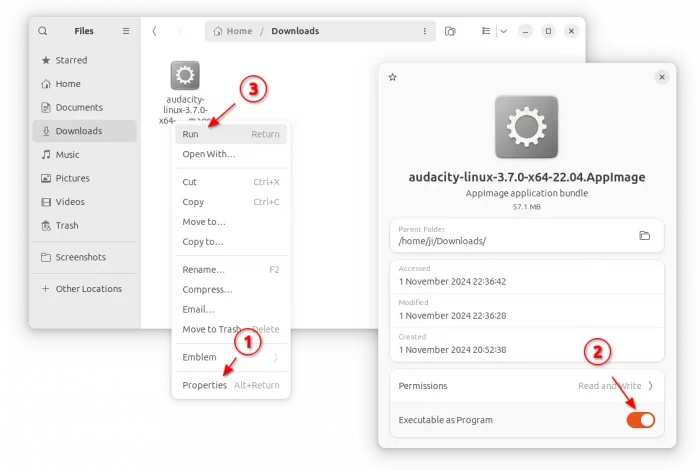The image size is (700, 471).
Task: Choose Email… from the context menu
Action: click(x=231, y=309)
